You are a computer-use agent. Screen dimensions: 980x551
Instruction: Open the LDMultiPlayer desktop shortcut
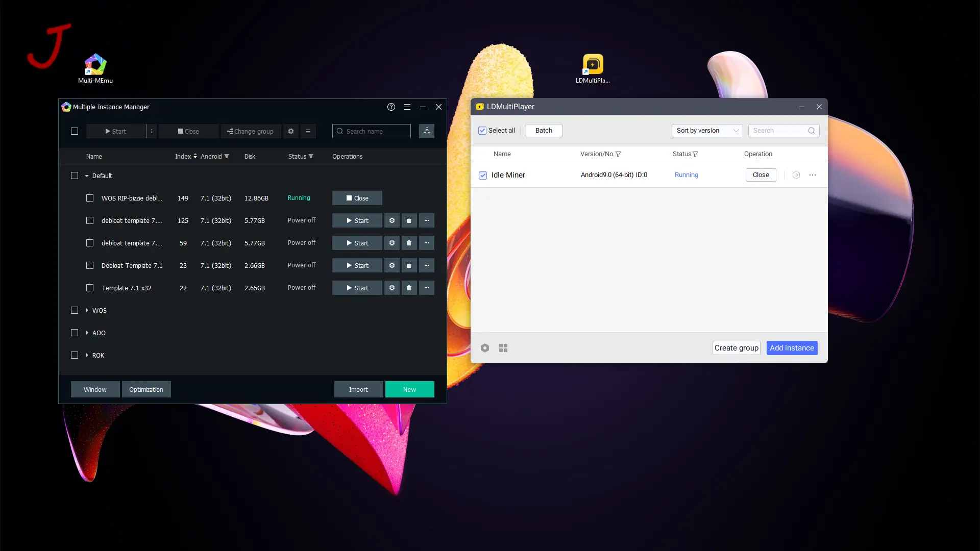point(593,68)
